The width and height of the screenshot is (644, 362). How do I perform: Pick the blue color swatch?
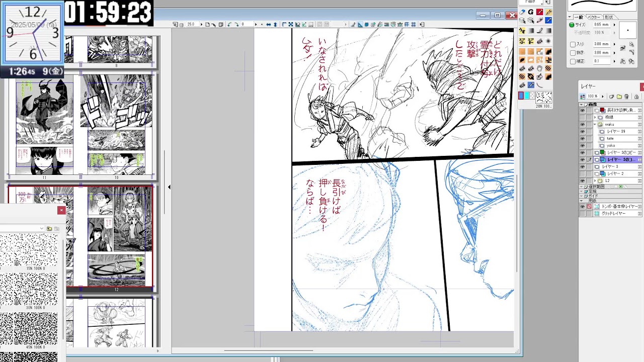[x=521, y=96]
